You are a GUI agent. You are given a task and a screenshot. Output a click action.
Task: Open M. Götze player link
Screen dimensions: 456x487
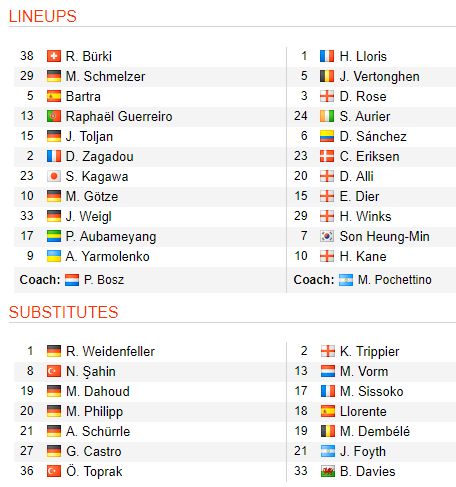coord(92,196)
